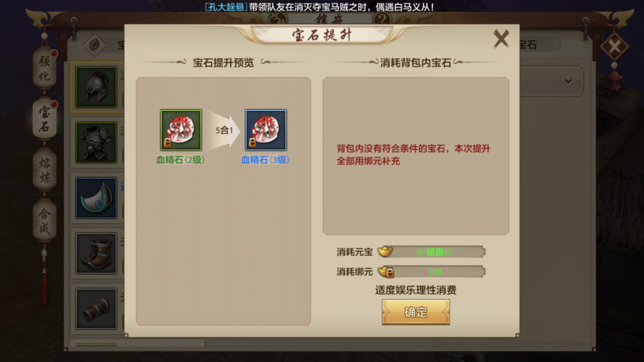Select the bracer equipment slot

pyautogui.click(x=96, y=309)
